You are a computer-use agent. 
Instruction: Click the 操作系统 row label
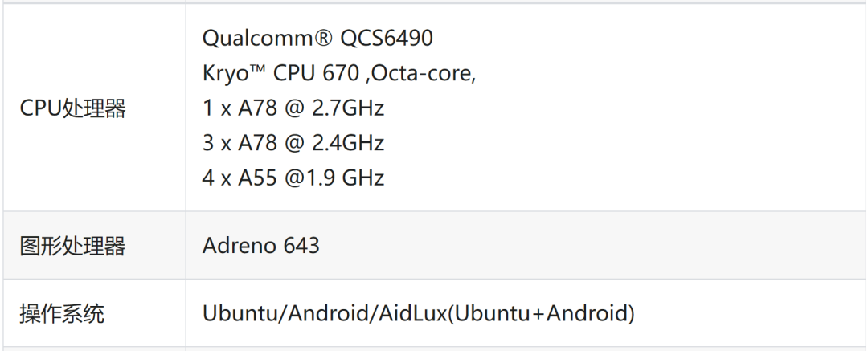point(62,314)
